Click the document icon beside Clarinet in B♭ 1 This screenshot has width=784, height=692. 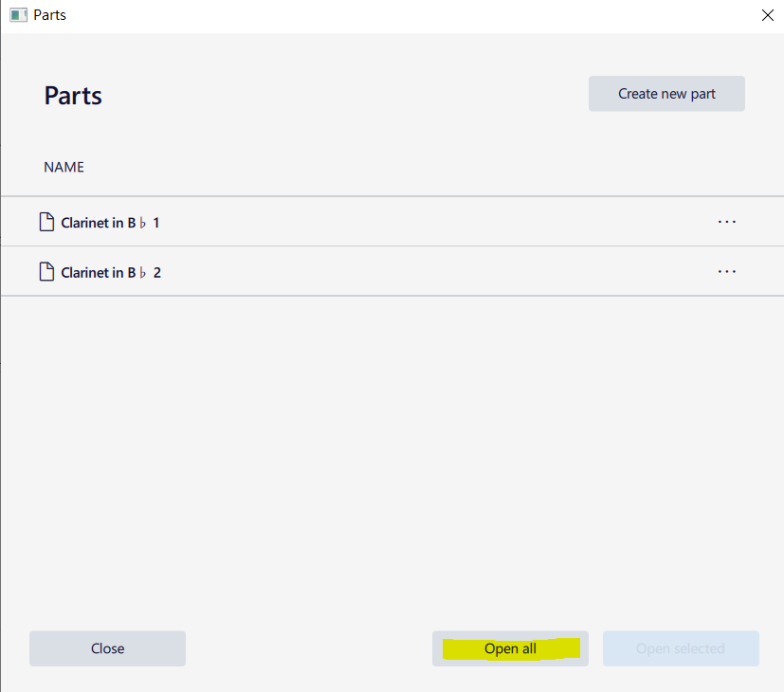[46, 222]
